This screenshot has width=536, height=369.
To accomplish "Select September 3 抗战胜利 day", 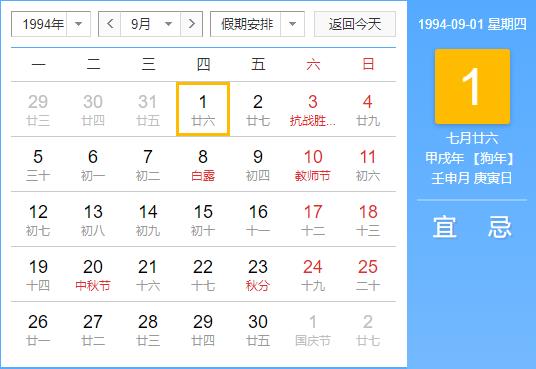I will 313,109.
